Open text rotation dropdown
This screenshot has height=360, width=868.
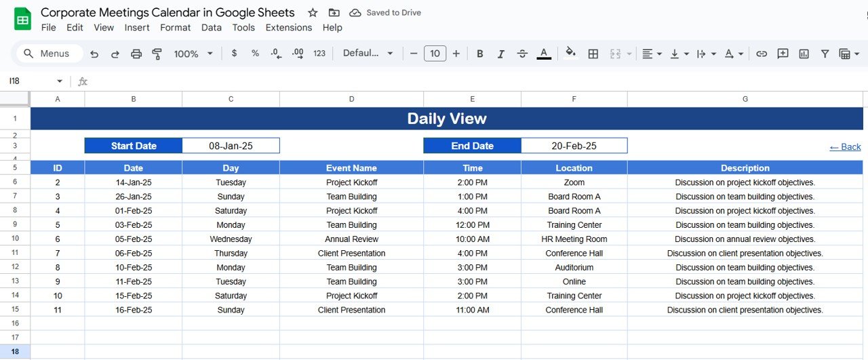[734, 54]
